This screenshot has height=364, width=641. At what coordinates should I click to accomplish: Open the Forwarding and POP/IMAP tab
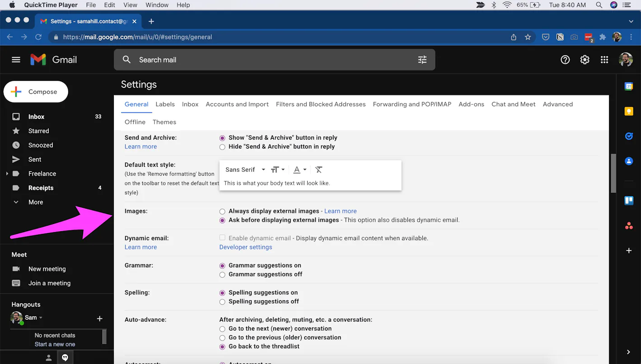(x=412, y=104)
